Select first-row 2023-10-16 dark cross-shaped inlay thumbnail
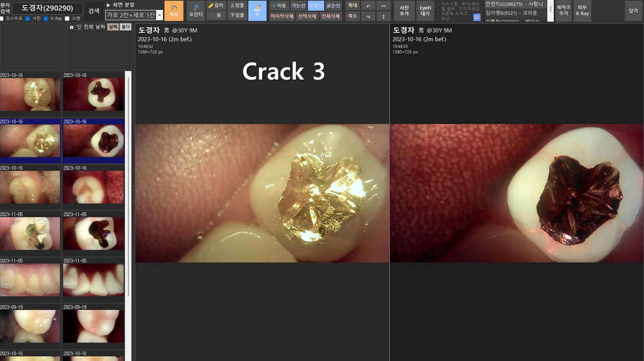Screen dimensions: 644x361 coord(94,94)
